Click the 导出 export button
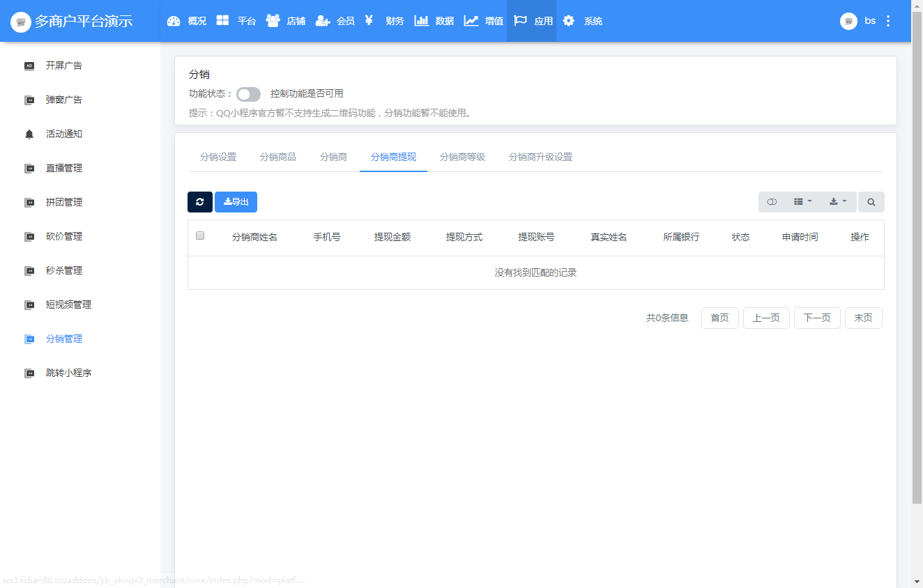 (x=236, y=202)
